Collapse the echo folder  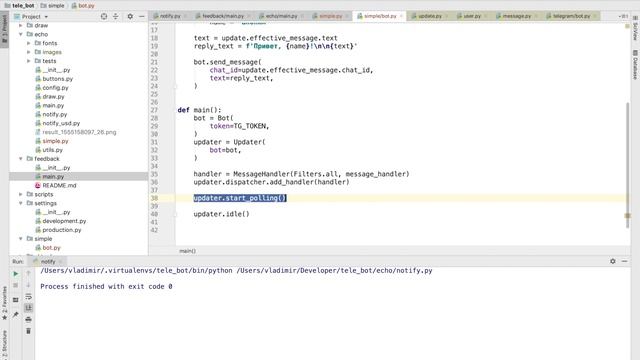20,34
